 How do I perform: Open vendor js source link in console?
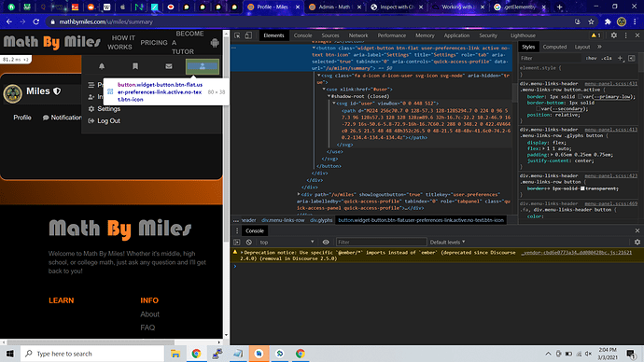point(577,253)
